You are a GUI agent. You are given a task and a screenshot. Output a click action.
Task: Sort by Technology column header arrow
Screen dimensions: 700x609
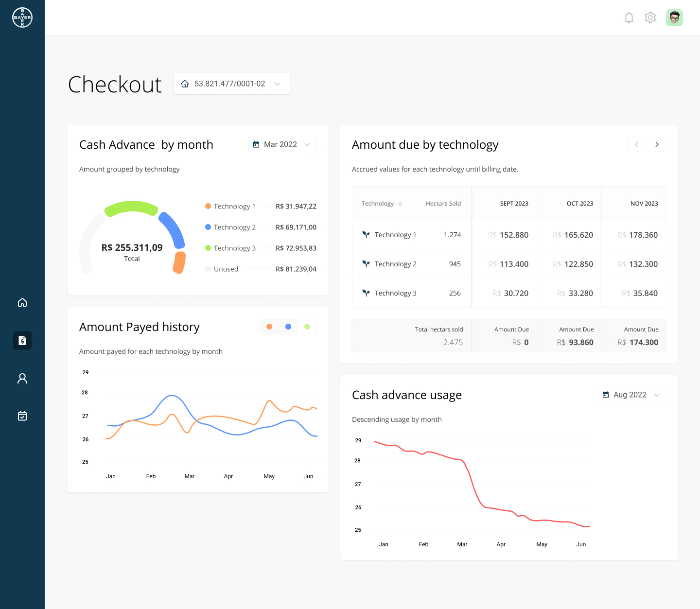[x=400, y=203]
